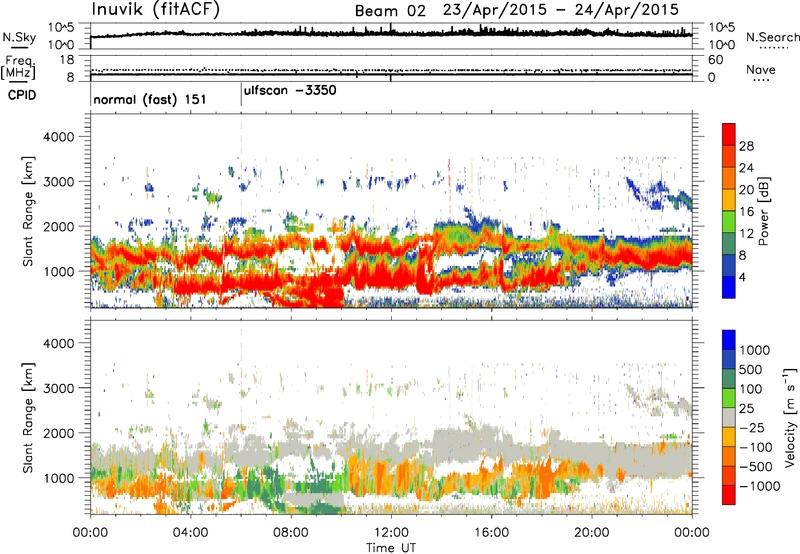The width and height of the screenshot is (800, 554).
Task: Click the 'Freq. [MHz]' axis label
Action: coord(18,68)
